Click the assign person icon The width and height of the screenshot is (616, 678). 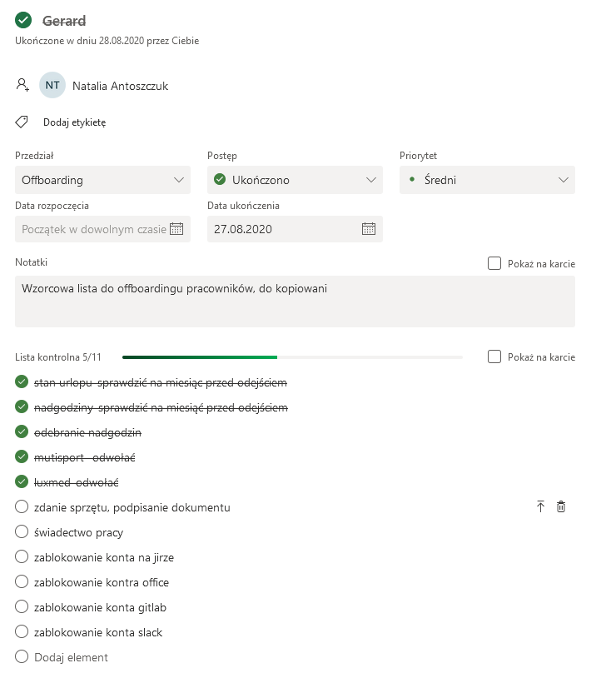22,85
